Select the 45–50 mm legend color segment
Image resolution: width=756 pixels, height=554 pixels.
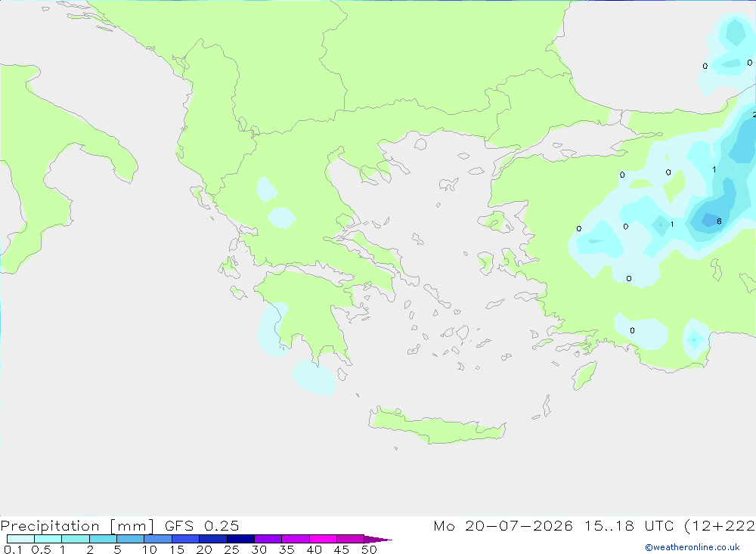pyautogui.click(x=350, y=539)
